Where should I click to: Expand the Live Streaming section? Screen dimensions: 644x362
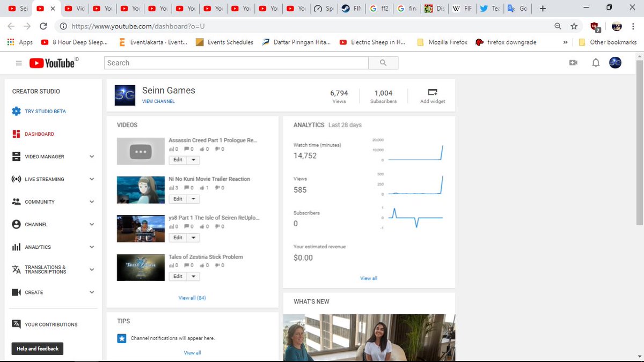click(92, 179)
